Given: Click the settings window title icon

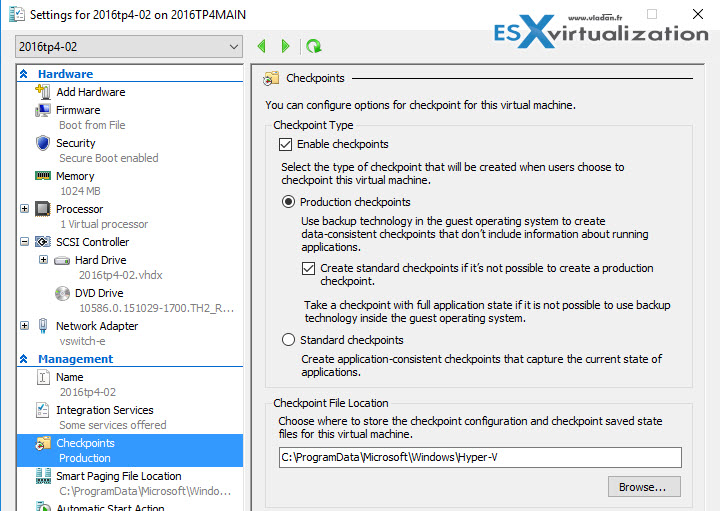Looking at the screenshot, I should [17, 14].
